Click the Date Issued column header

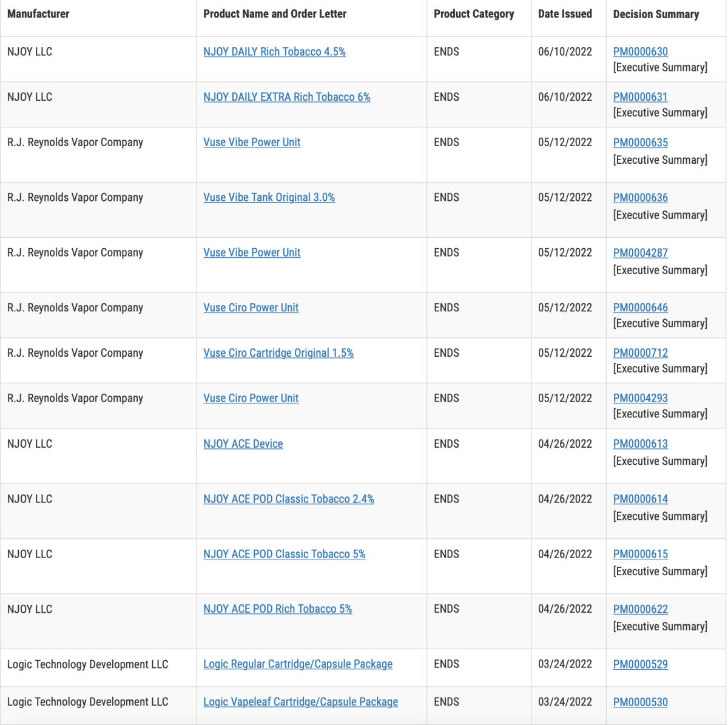click(x=565, y=14)
